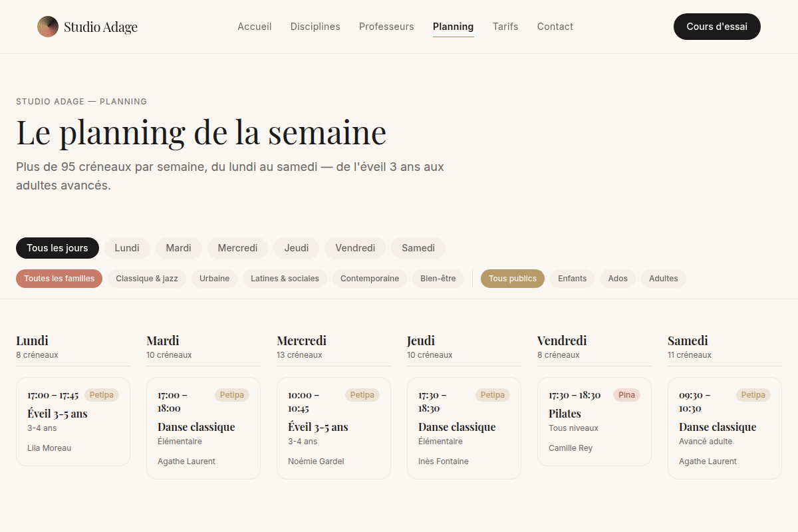Filter by Classique & jazz family
The height and width of the screenshot is (532, 798).
[x=147, y=279]
